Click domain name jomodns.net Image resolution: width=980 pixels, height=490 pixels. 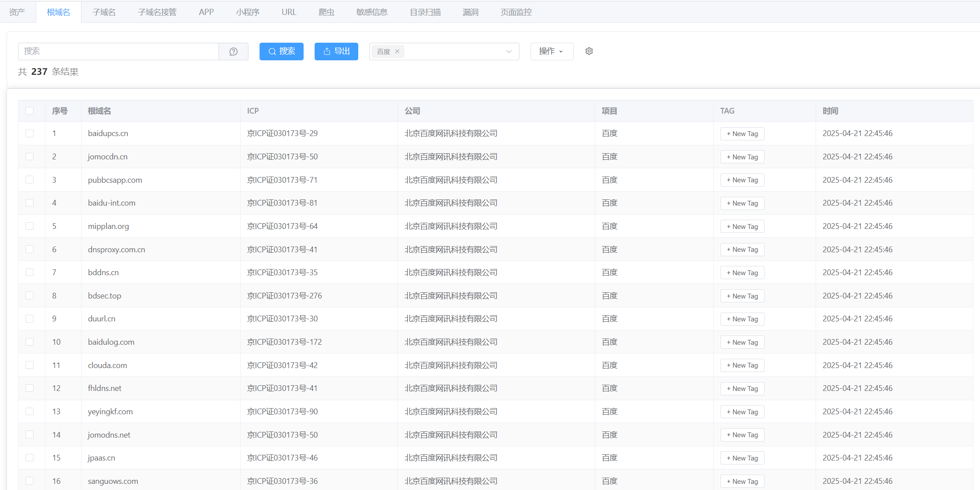(x=109, y=435)
